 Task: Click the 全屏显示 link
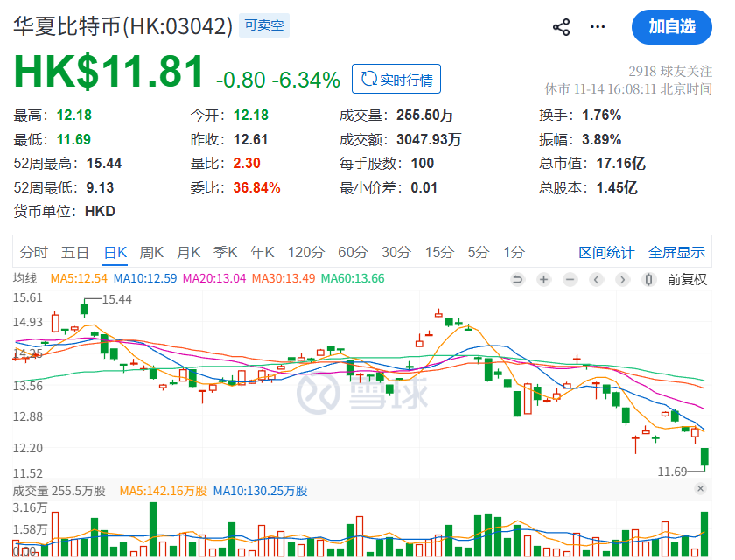676,253
